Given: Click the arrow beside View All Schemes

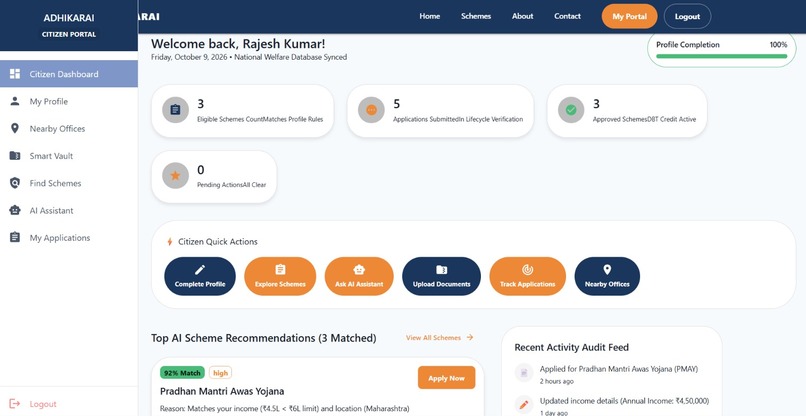Looking at the screenshot, I should (x=470, y=337).
